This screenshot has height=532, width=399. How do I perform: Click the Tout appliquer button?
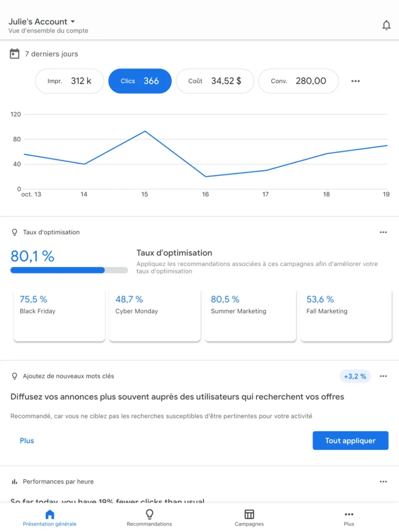(350, 441)
